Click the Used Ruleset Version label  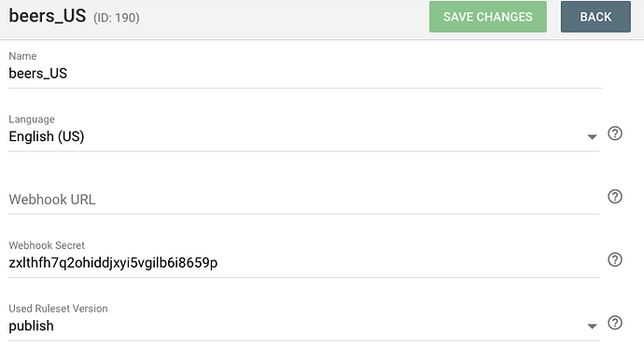(58, 309)
